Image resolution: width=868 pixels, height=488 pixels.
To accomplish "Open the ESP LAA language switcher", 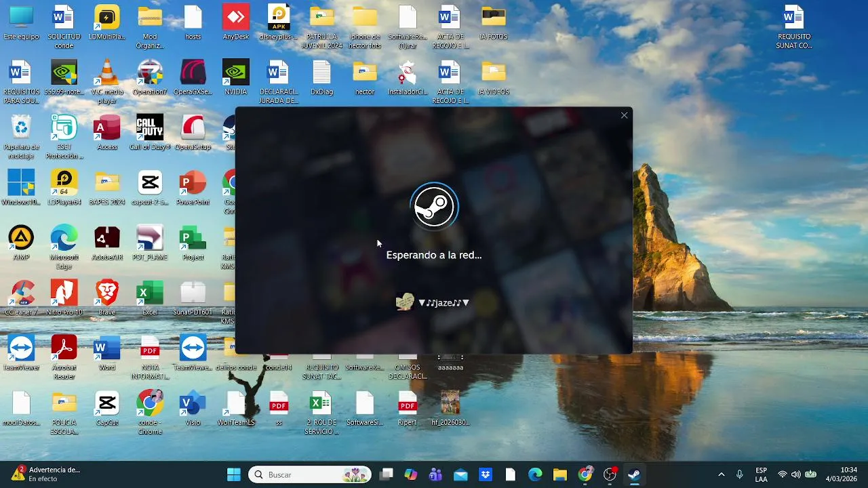I will click(x=762, y=474).
